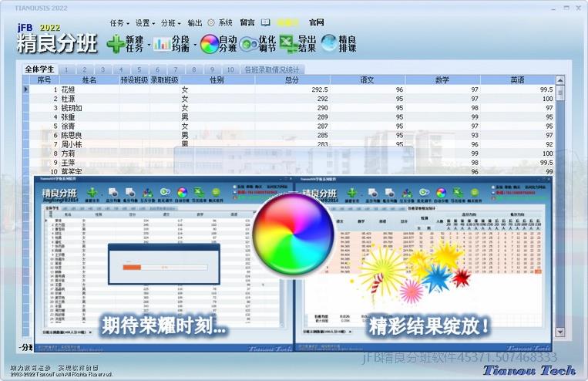Click the circle icon beside 系统
The width and height of the screenshot is (588, 381).
(211, 23)
